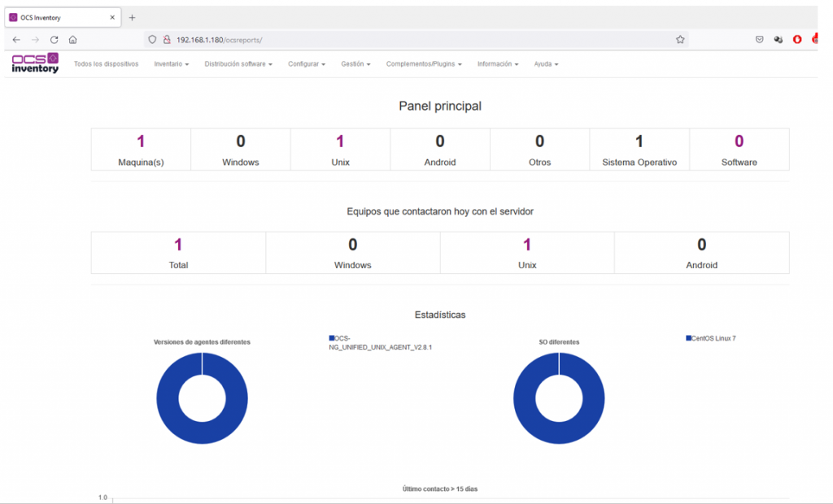
Task: Open the Pocket save icon in the toolbar
Action: 760,40
